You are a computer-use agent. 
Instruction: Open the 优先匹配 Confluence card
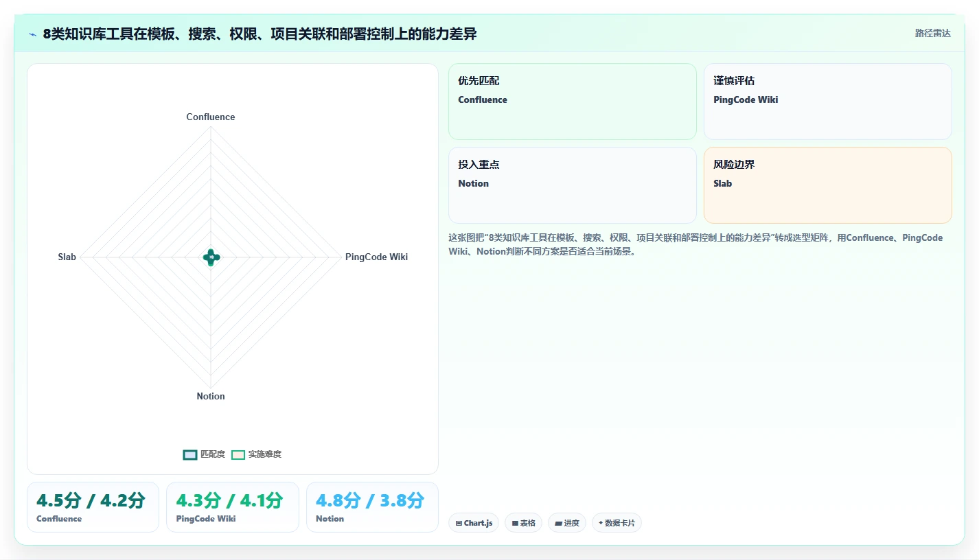pyautogui.click(x=573, y=102)
